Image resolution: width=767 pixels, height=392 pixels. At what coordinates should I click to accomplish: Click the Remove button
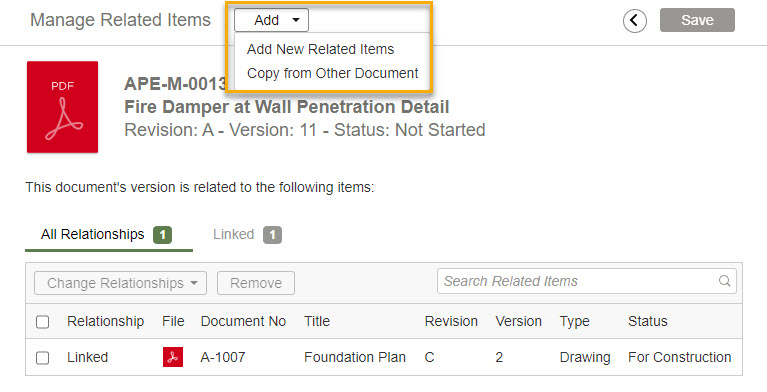256,283
